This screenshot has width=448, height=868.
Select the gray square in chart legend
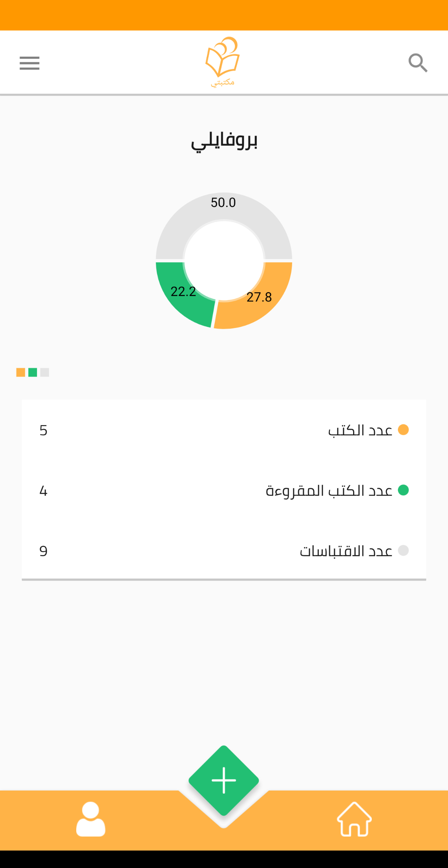(45, 372)
